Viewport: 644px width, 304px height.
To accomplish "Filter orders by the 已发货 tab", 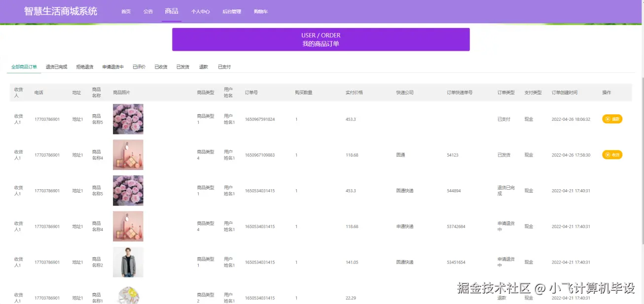I will (183, 67).
